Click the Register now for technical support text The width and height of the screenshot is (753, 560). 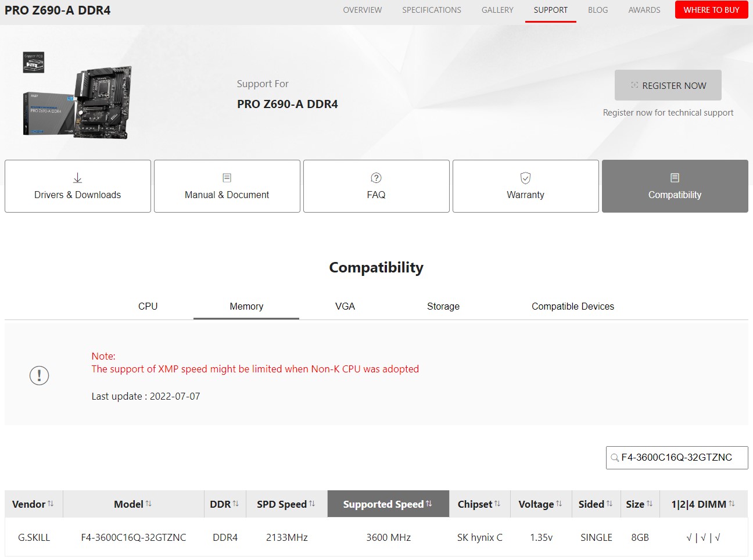(x=668, y=113)
